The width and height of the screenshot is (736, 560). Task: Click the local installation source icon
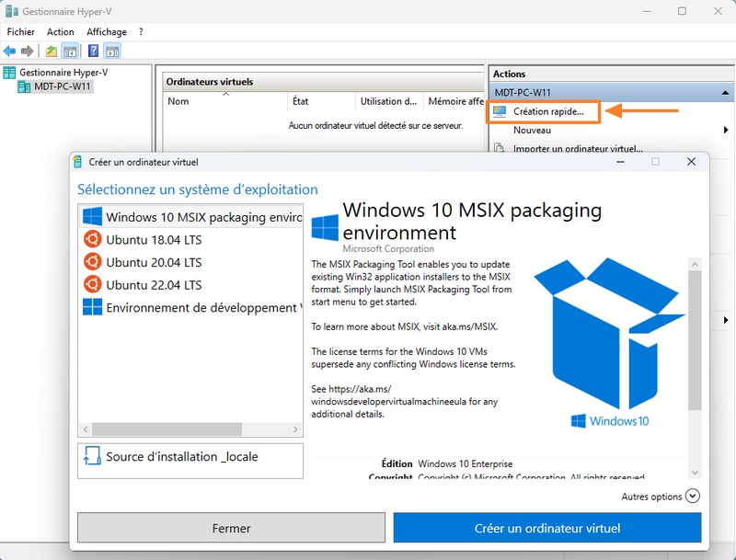92,455
